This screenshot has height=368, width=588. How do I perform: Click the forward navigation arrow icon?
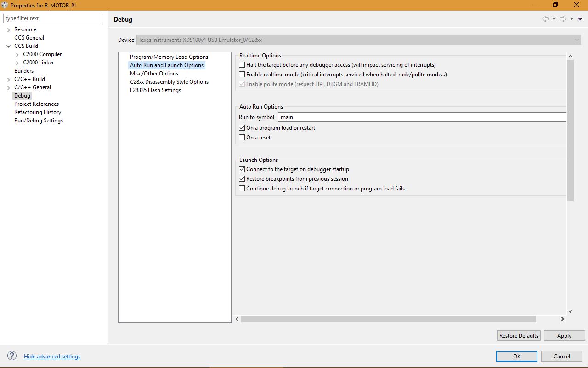click(x=563, y=19)
